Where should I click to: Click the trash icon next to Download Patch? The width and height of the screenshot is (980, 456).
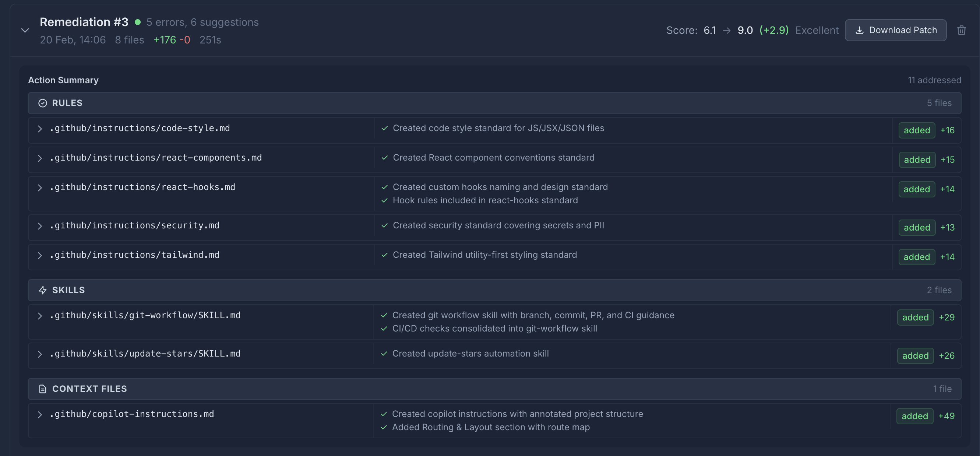coord(962,30)
